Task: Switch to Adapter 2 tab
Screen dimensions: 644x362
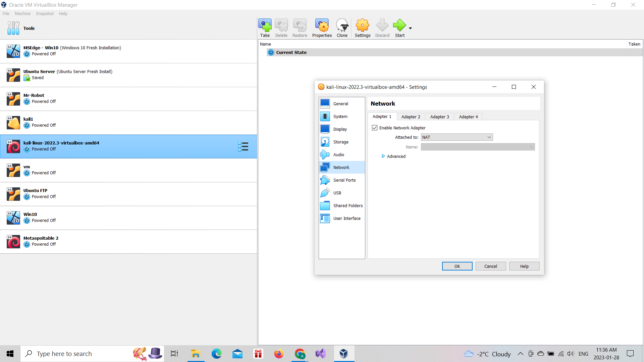Action: click(411, 116)
